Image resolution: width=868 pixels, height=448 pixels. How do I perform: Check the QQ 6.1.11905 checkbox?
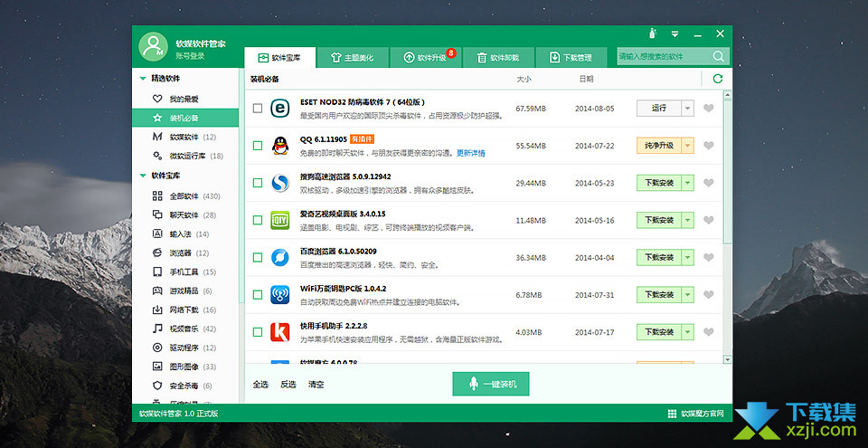coord(258,146)
